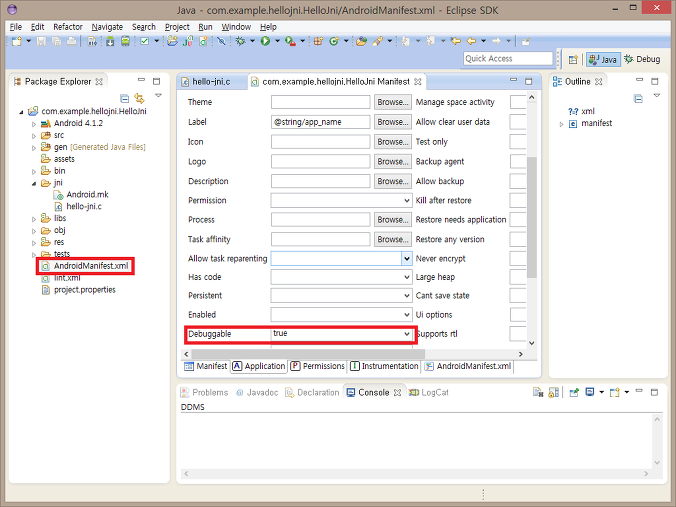676x507 pixels.
Task: Click Browse next to Icon
Action: 392,142
